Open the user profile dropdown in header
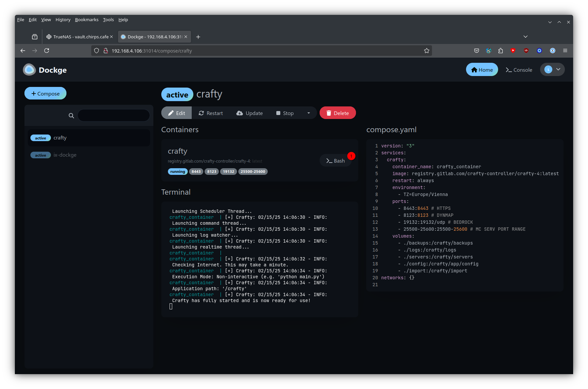Image resolution: width=588 pixels, height=389 pixels. (552, 69)
